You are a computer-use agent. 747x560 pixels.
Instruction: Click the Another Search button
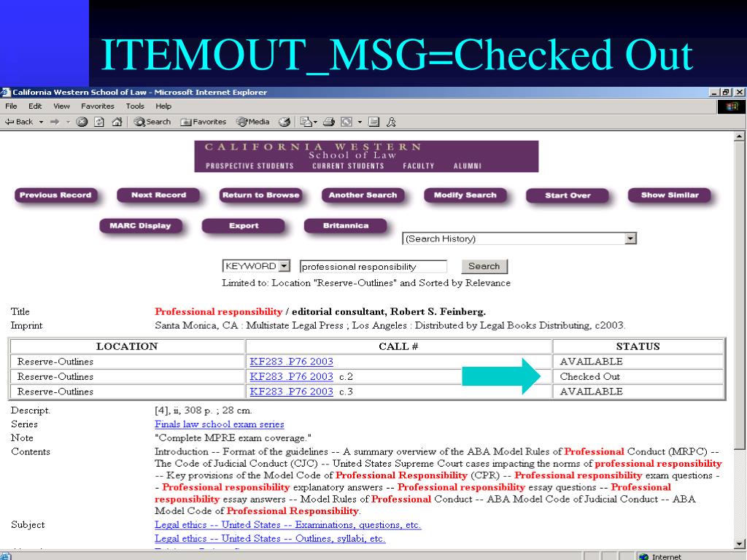[363, 195]
